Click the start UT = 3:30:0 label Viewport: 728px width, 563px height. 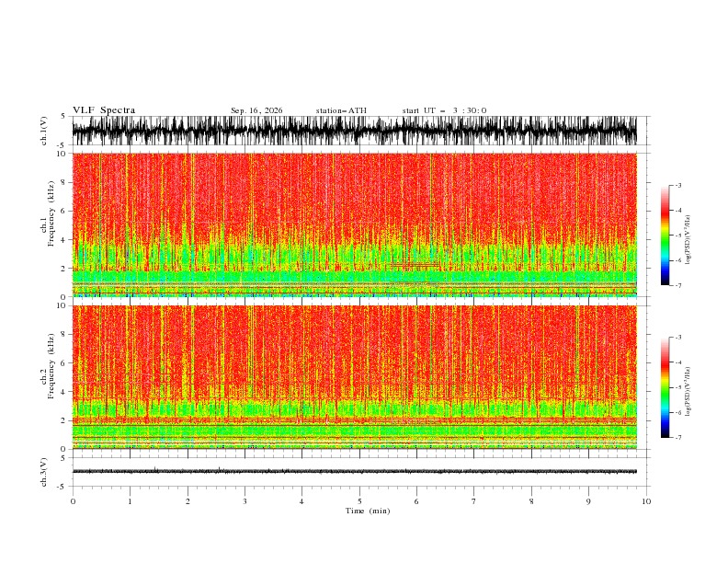[444, 110]
